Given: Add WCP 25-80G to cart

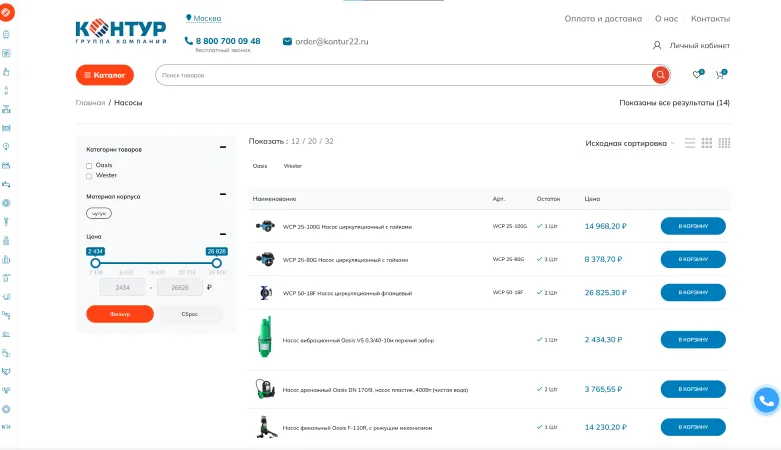Looking at the screenshot, I should pos(693,259).
